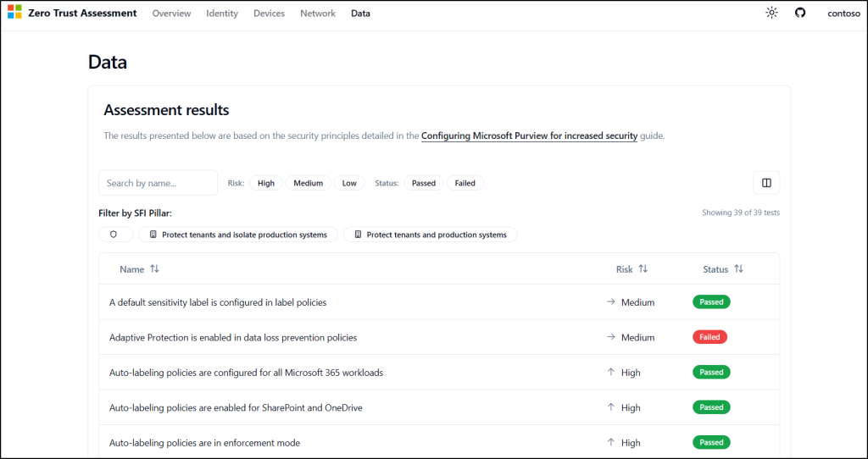The image size is (868, 459).
Task: Open auto-labeling SharePoint and OneDrive row
Action: (439, 407)
